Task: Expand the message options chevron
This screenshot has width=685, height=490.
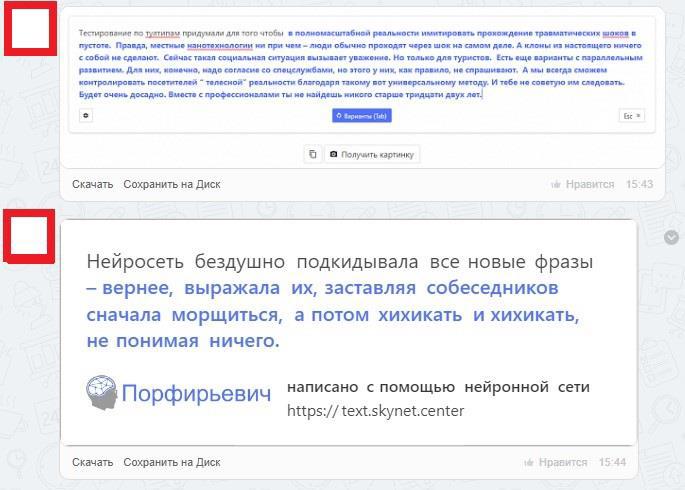Action: pos(672,237)
